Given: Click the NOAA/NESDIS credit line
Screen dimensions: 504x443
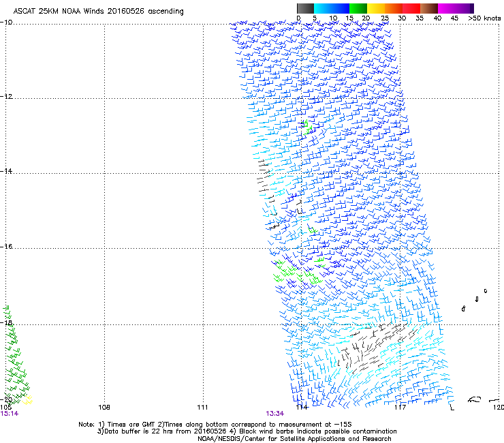Looking at the screenshot, I should pyautogui.click(x=294, y=439).
